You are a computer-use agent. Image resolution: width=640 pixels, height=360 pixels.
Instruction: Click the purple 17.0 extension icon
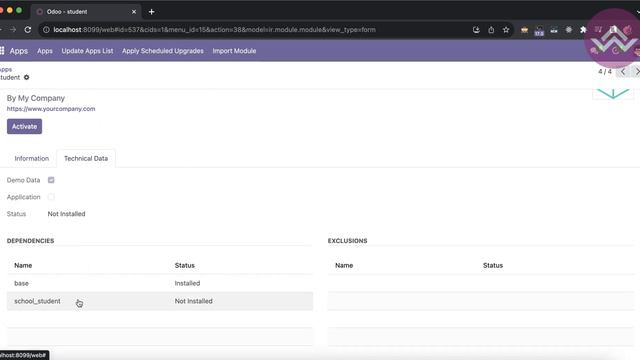pos(539,30)
